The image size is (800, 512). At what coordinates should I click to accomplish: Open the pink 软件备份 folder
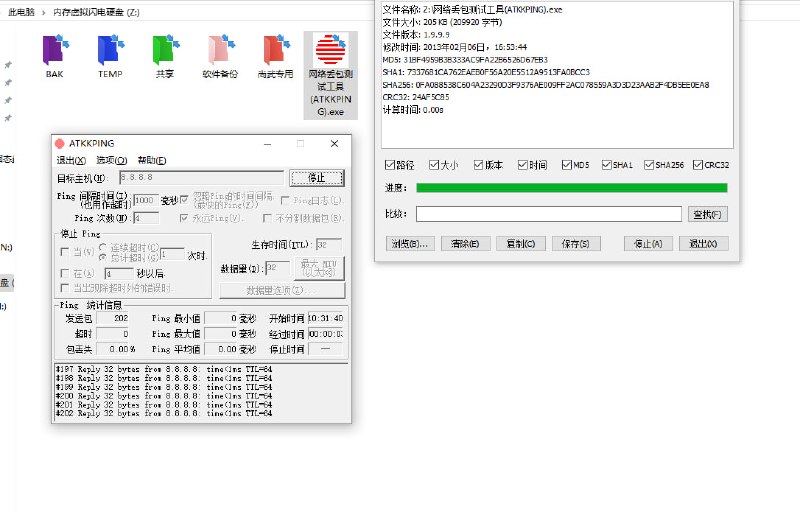pos(220,51)
